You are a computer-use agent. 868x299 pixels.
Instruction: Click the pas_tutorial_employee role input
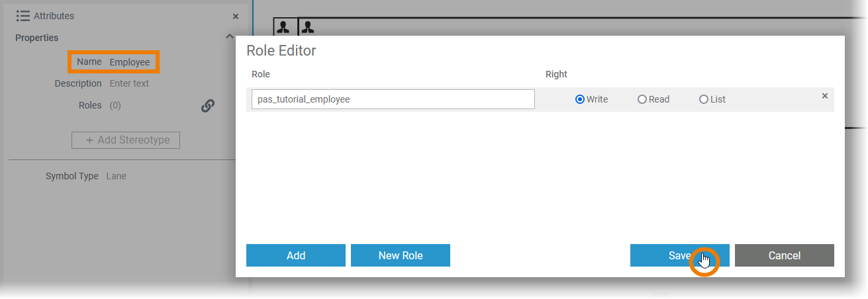tap(393, 99)
